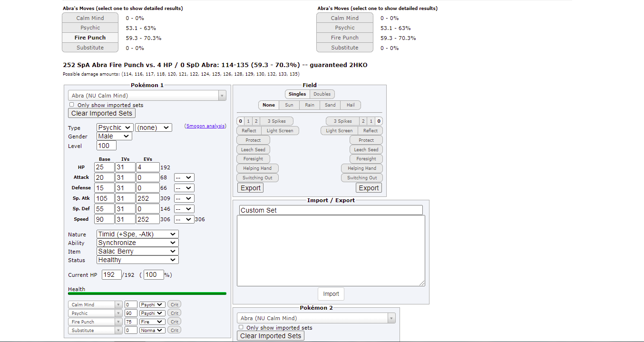The image size is (644, 342).
Task: Click the Psychic move base power field
Action: (x=131, y=313)
